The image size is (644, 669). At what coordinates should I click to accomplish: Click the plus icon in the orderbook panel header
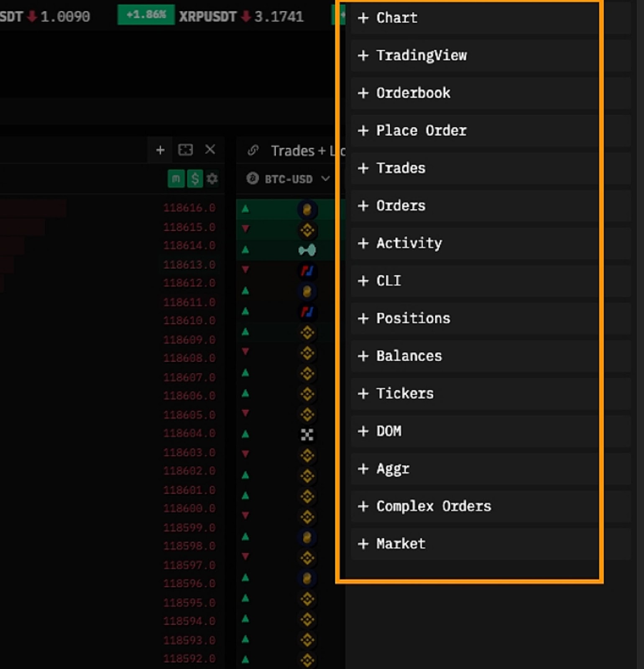[160, 150]
